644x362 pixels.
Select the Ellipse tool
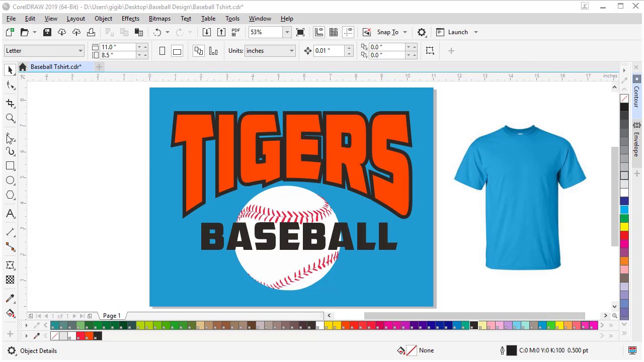(10, 180)
